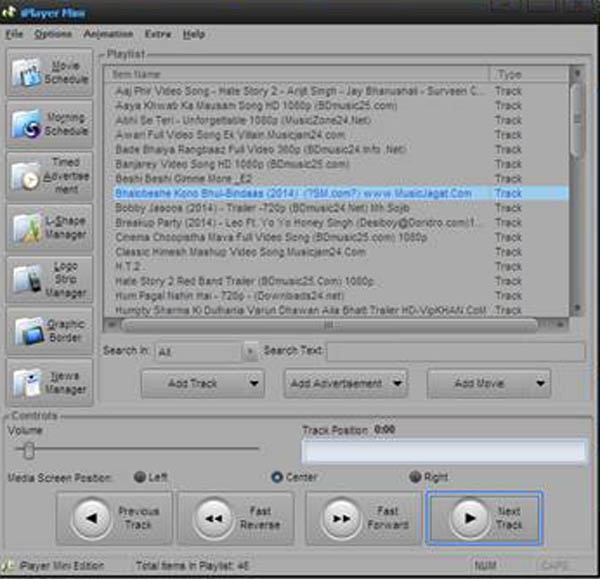Click the NUM status bar indicator
The width and height of the screenshot is (600, 579).
pyautogui.click(x=486, y=565)
